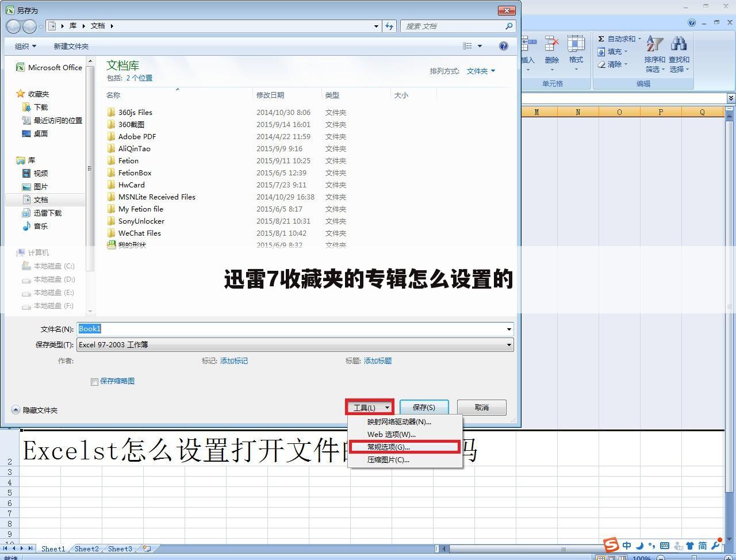736x560 pixels.
Task: Click the Back arrow in Save As dialog
Action: pyautogui.click(x=13, y=26)
